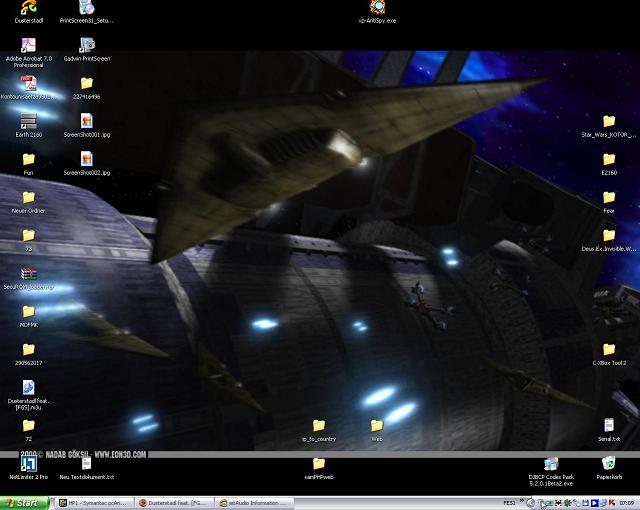Viewport: 640px width, 510px height.
Task: Open the Dusterstadl shortcut icon
Action: point(29,7)
